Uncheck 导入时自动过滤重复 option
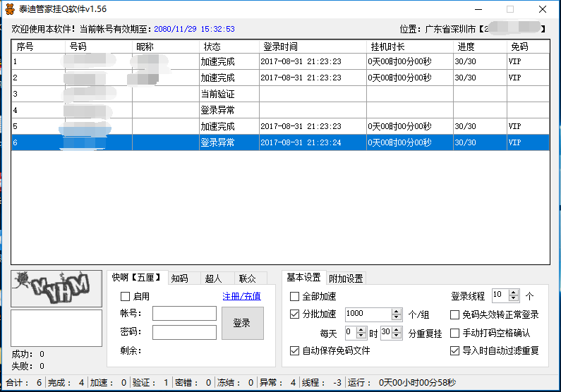This screenshot has width=561, height=392. pos(455,350)
